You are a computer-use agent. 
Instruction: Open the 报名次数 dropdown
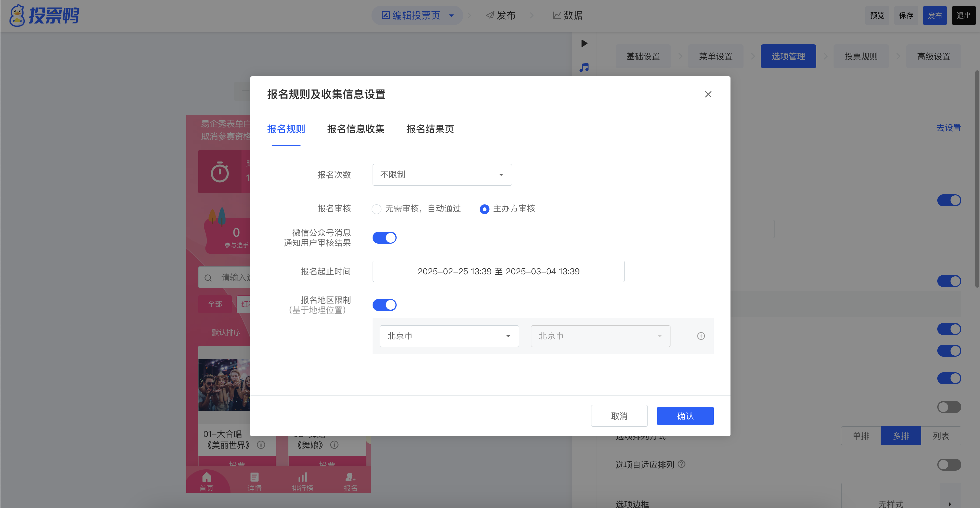click(x=442, y=175)
